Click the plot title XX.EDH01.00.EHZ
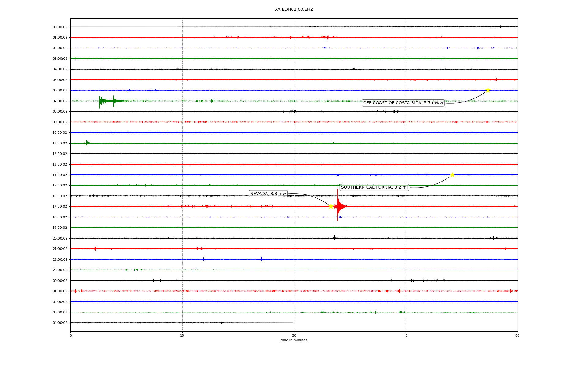 (294, 10)
